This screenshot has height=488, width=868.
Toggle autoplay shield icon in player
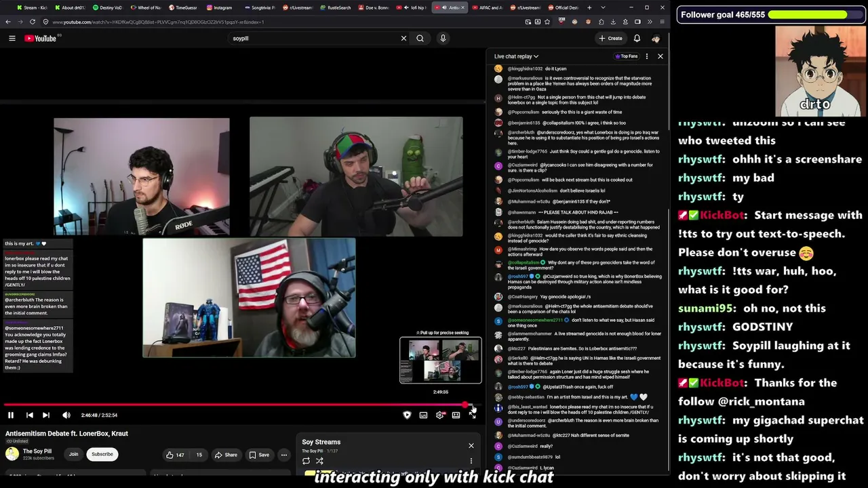point(407,415)
